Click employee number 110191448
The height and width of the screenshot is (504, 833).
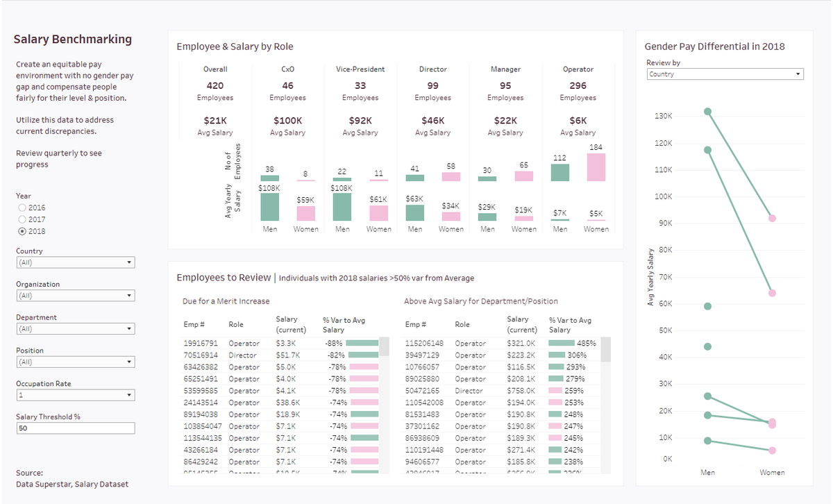click(x=424, y=449)
